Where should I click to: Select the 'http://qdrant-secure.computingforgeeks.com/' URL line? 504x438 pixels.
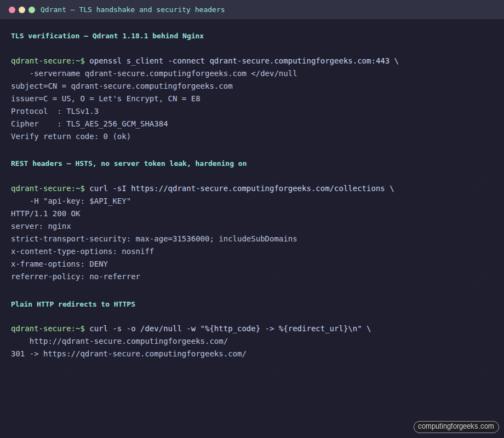[x=129, y=341]
